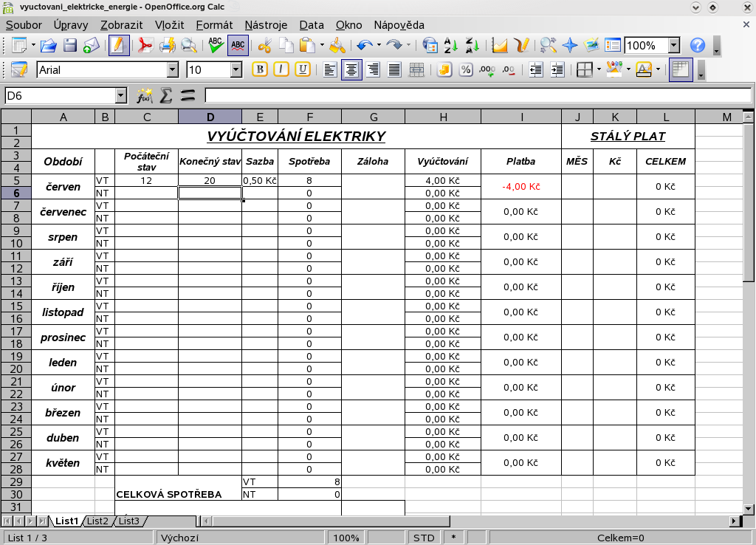Open font color dropdown arrow
Image resolution: width=756 pixels, height=545 pixels.
coord(658,70)
